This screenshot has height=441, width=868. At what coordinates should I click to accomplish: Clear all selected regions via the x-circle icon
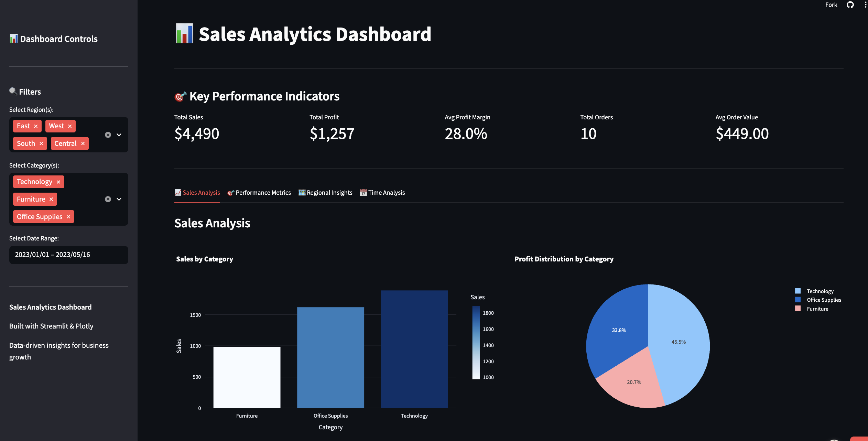pos(108,135)
